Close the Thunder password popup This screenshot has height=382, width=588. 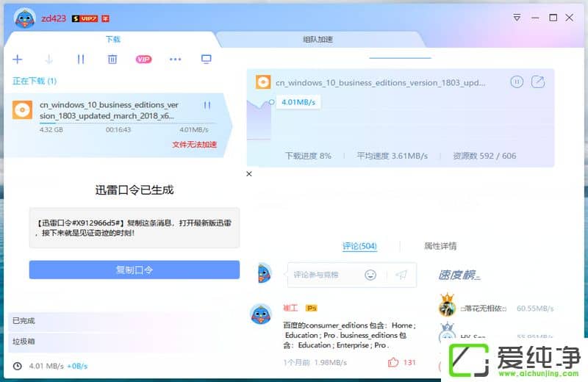[249, 174]
